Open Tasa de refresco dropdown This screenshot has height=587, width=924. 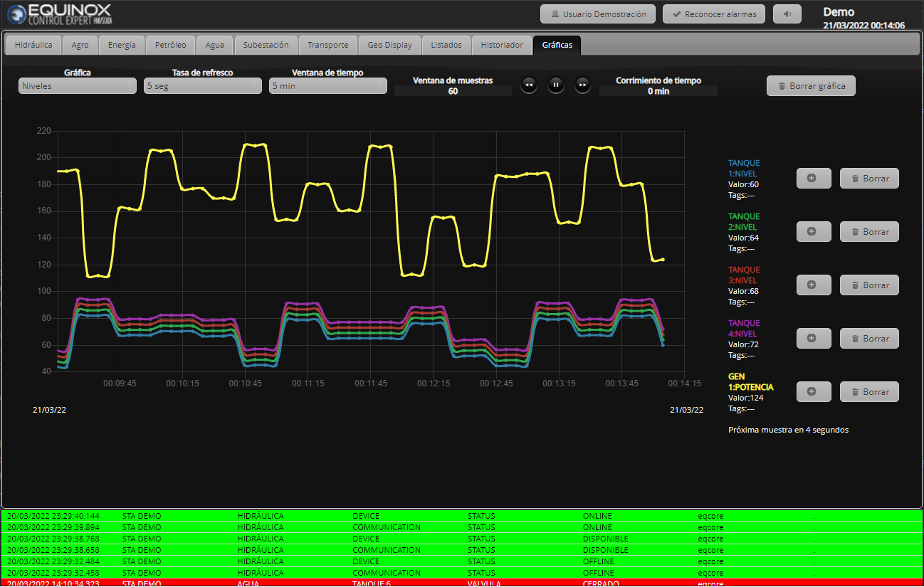pyautogui.click(x=203, y=86)
